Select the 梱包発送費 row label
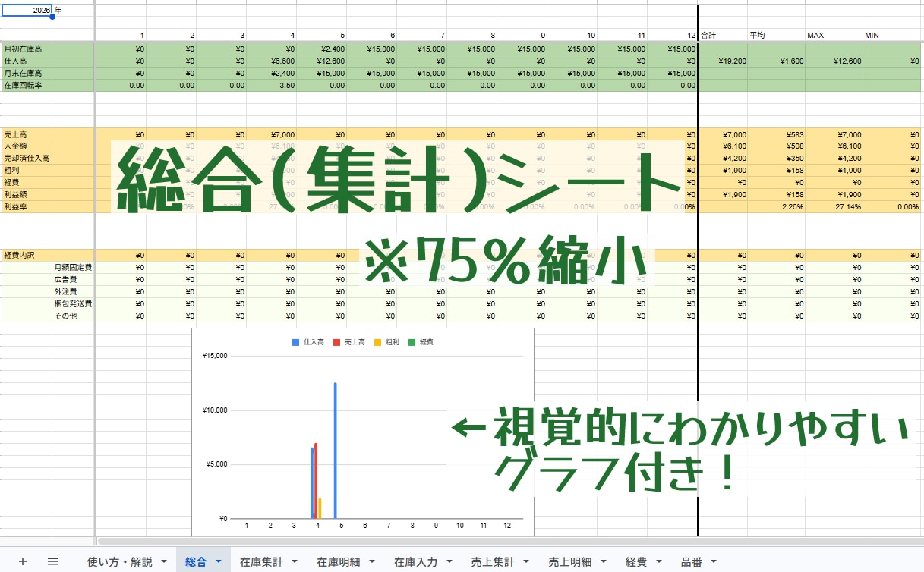Viewport: 924px width, 572px height. tap(73, 304)
